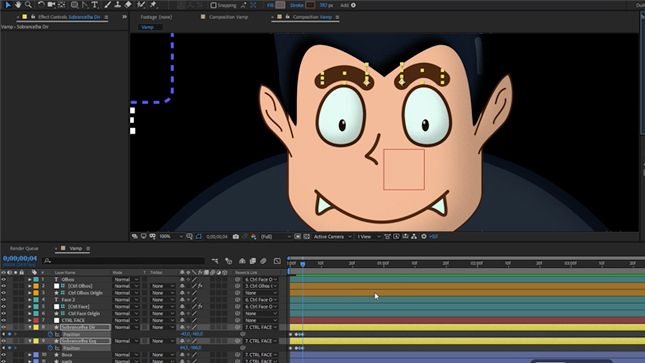Select the Rotation tool
645x363 pixels.
point(41,5)
